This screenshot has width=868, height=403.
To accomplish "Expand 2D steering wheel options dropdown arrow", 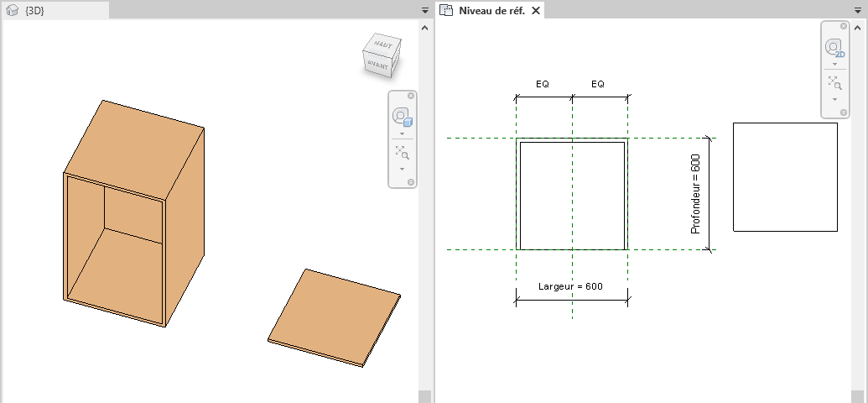I will pos(834,64).
